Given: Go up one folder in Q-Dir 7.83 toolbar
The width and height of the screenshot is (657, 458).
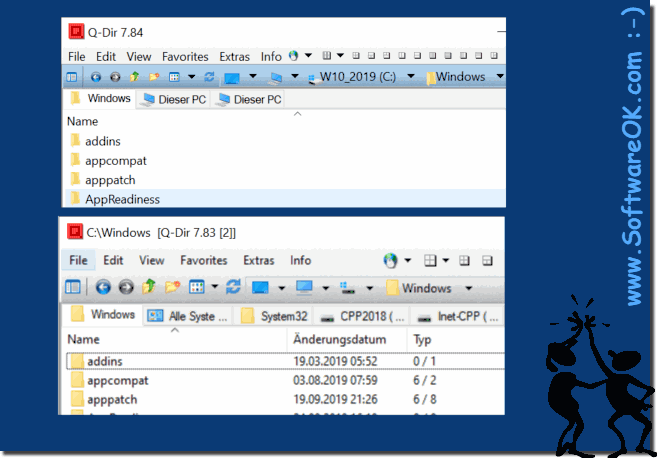Looking at the screenshot, I should tap(149, 287).
